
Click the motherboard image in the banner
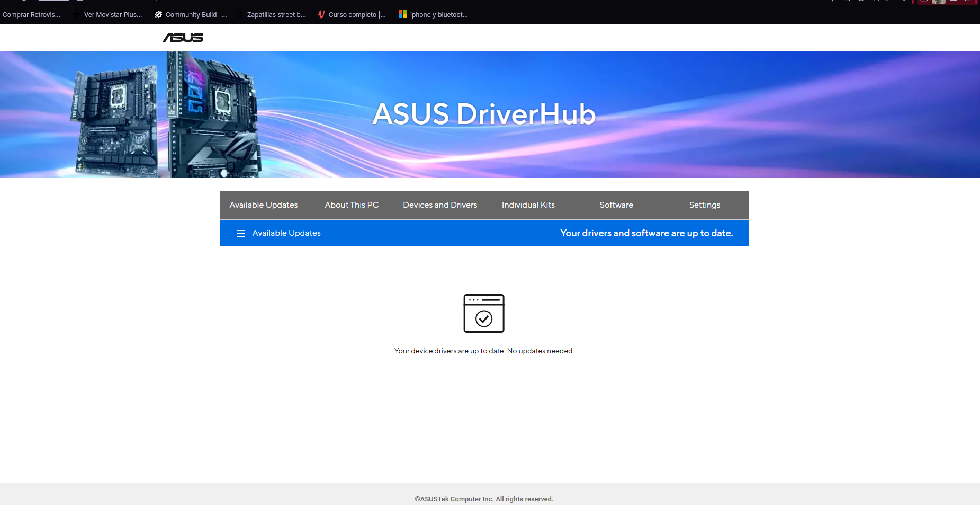point(167,114)
